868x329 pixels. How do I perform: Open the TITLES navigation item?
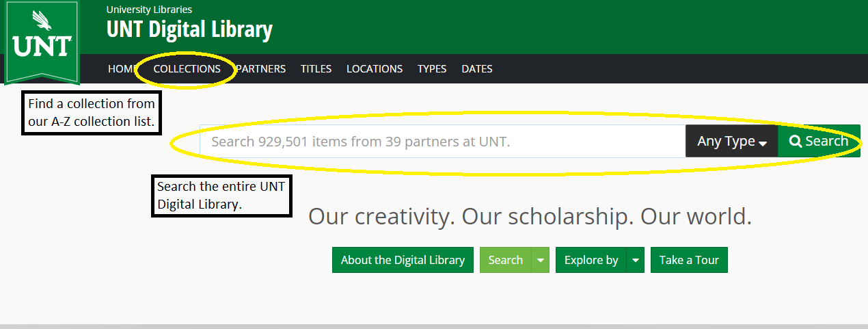(316, 69)
